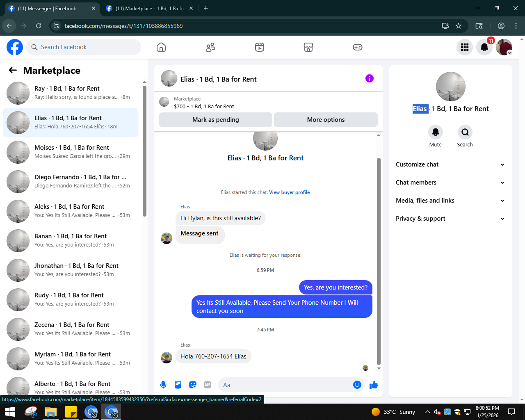Image resolution: width=525 pixels, height=420 pixels.
Task: Open Zecena's 1 Bd, 1 Ba conversation
Action: (x=71, y=329)
